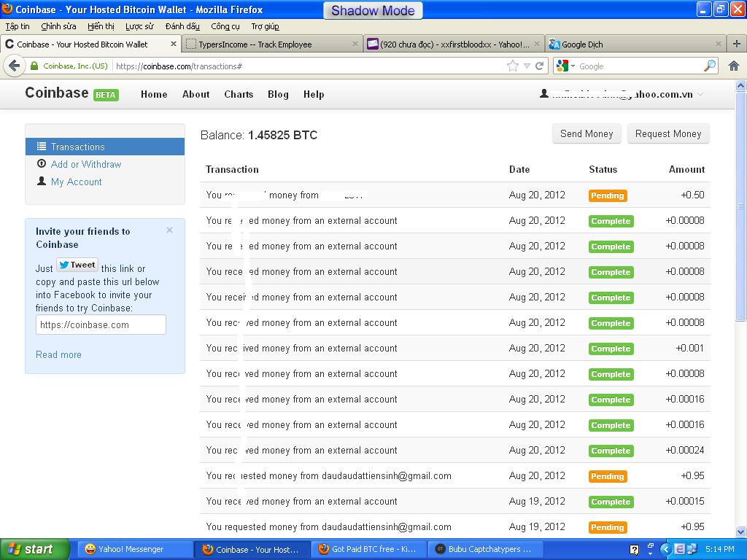Image resolution: width=747 pixels, height=560 pixels.
Task: Open new tab with plus button
Action: tap(737, 44)
